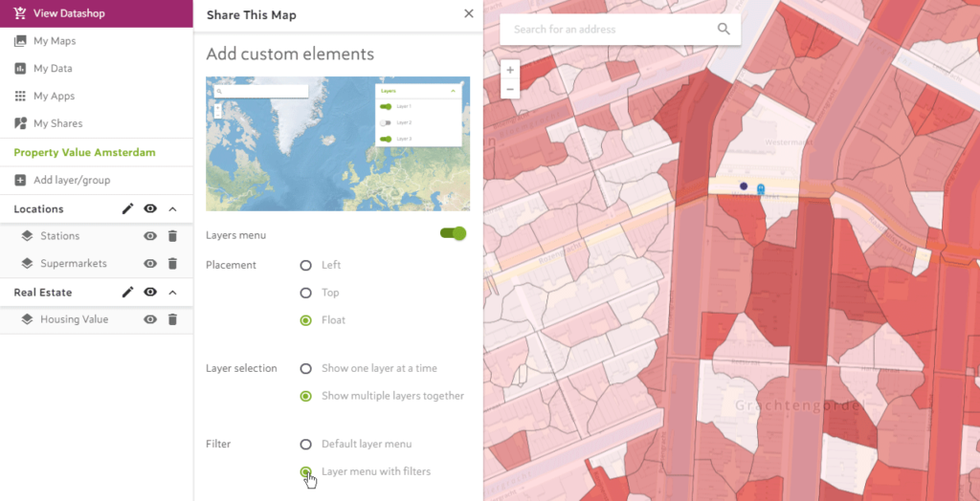Viewport: 980px width, 501px height.
Task: Click the My Apps grid icon
Action: (x=20, y=96)
